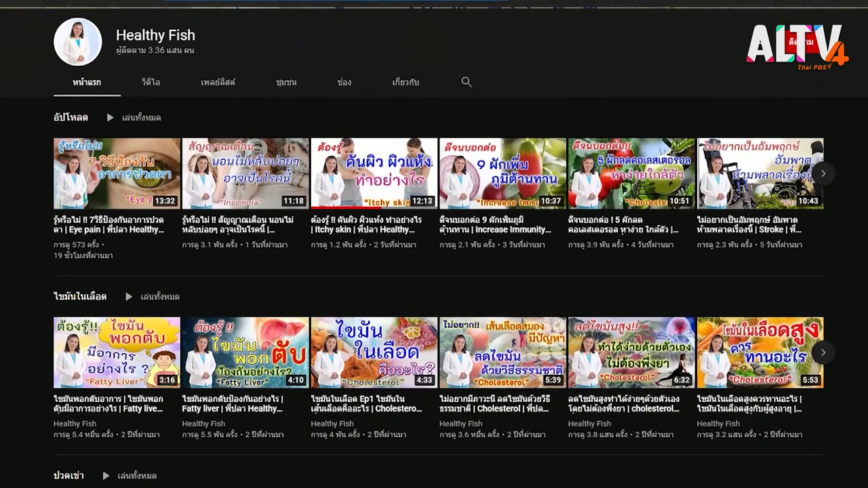Click the ลดไขมันสูงทำได้ง่ายๆ video title
The height and width of the screenshot is (488, 868).
(624, 404)
